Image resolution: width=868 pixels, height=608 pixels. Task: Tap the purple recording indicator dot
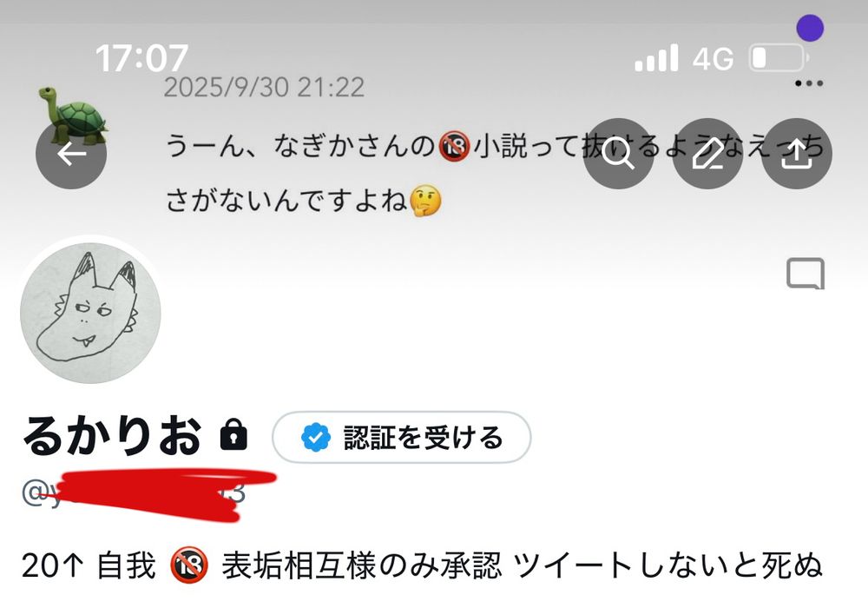810,28
